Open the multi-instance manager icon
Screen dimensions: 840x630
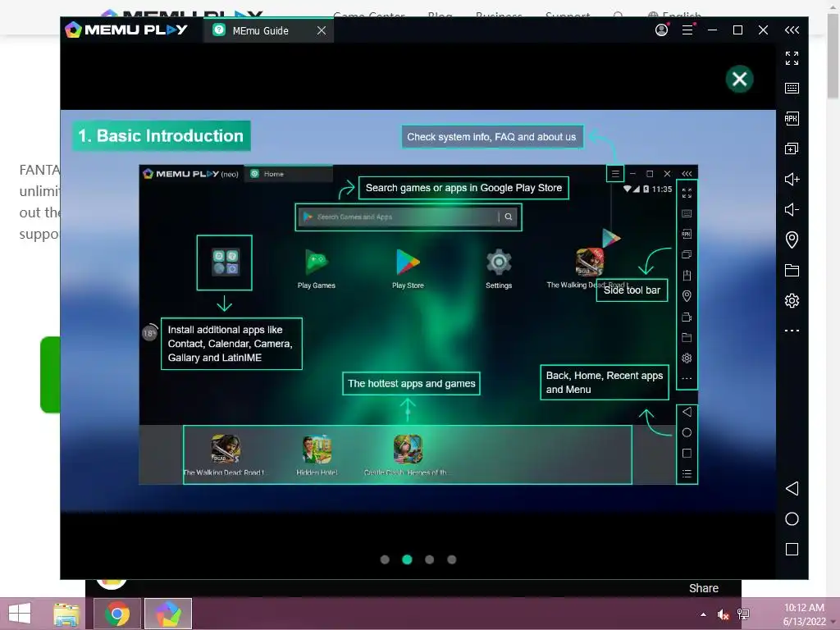coord(792,148)
